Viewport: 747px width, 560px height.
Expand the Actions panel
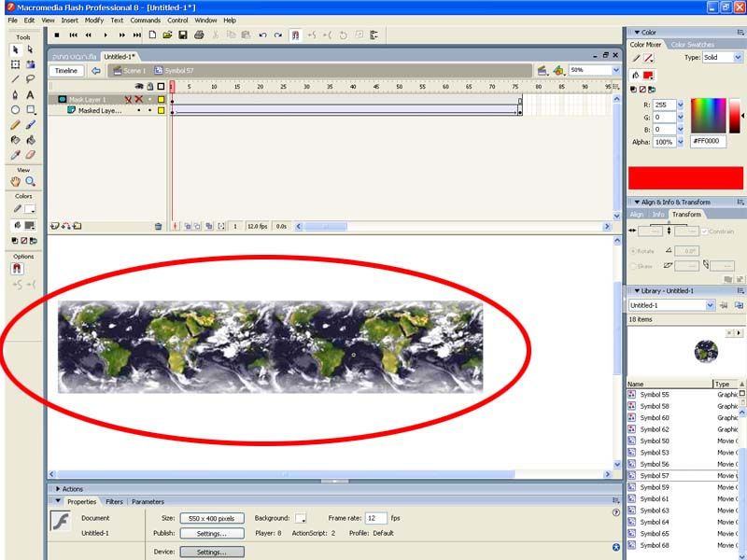pyautogui.click(x=58, y=489)
